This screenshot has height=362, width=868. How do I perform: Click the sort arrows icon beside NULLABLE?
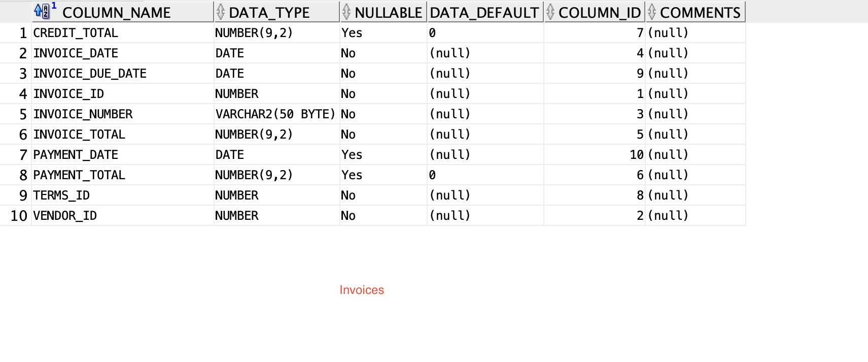point(347,12)
